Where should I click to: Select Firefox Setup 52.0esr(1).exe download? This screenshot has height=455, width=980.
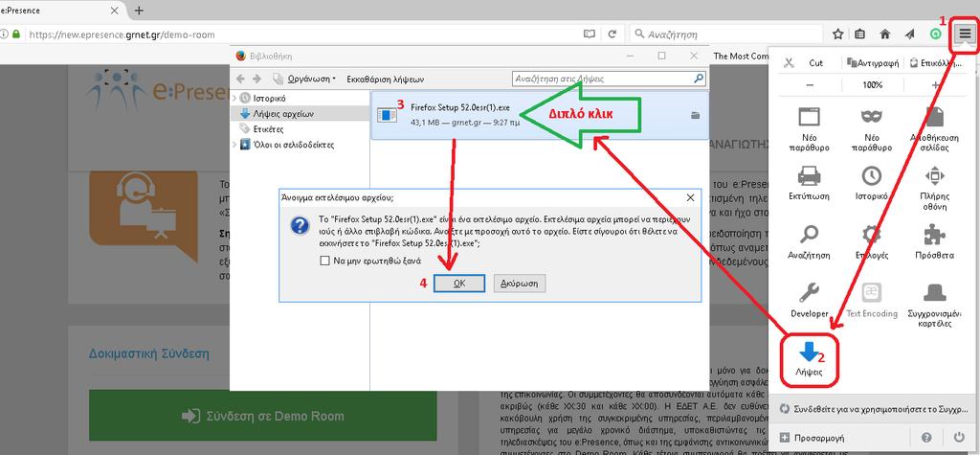pos(540,115)
